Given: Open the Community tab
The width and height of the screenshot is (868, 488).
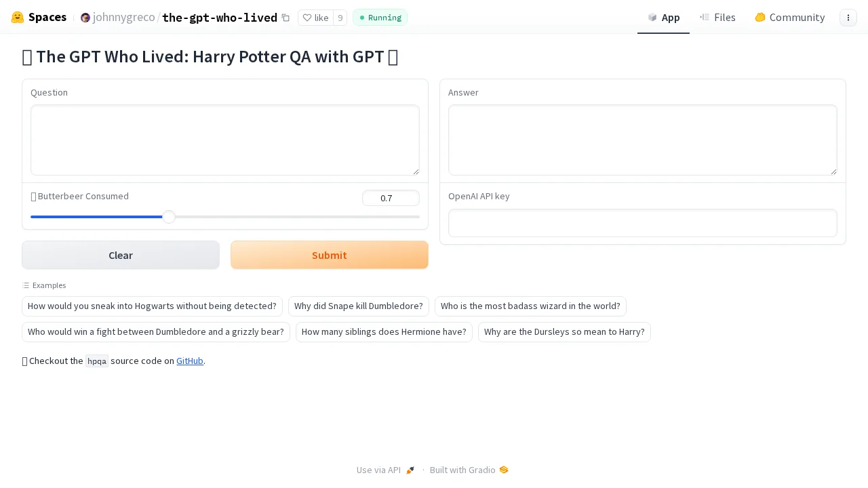Looking at the screenshot, I should point(789,18).
